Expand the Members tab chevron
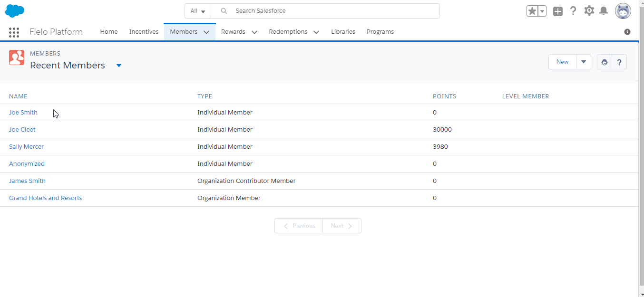Image resolution: width=644 pixels, height=297 pixels. (x=206, y=32)
